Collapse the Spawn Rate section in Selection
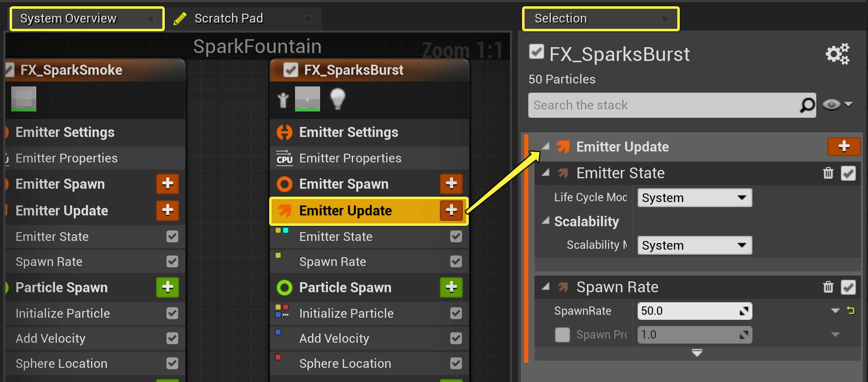This screenshot has height=382, width=868. tap(545, 287)
